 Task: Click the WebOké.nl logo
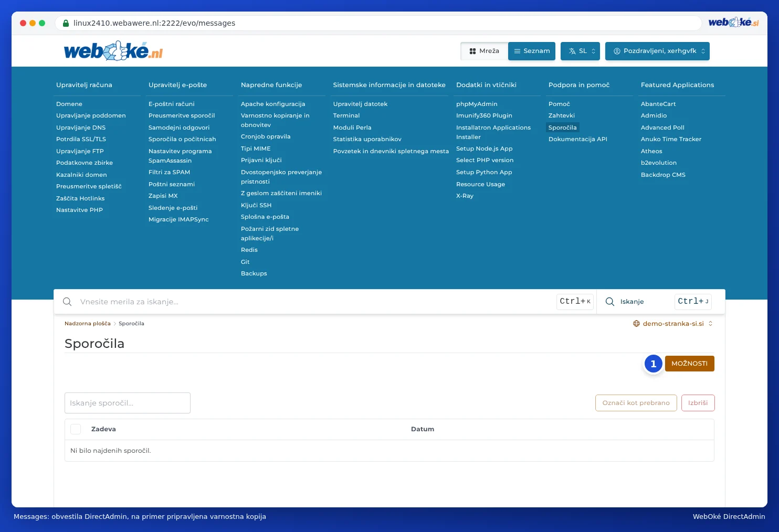tap(113, 51)
